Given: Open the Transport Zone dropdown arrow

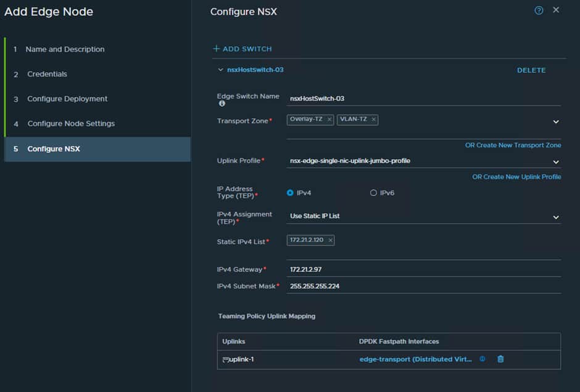Looking at the screenshot, I should 555,121.
